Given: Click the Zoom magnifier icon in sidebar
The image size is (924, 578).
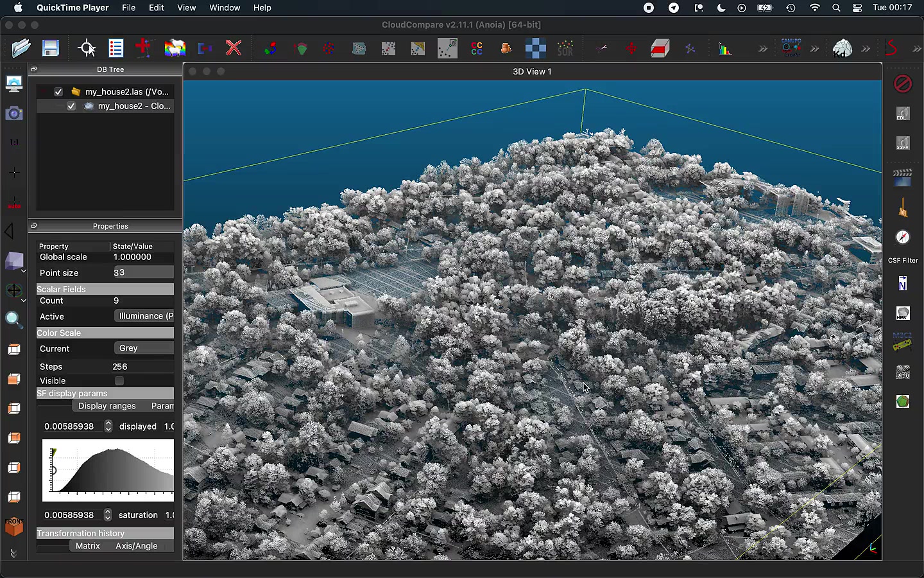Looking at the screenshot, I should 13,319.
